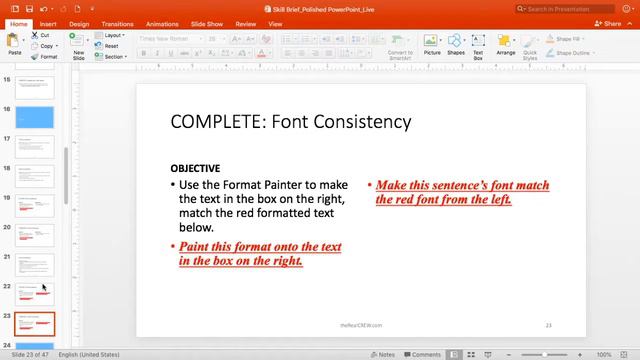Click English (United States) language indicator
The height and width of the screenshot is (360, 640).
click(89, 355)
